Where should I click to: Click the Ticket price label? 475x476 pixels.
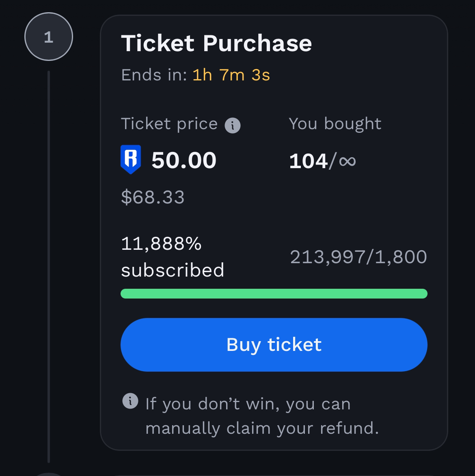pyautogui.click(x=169, y=124)
